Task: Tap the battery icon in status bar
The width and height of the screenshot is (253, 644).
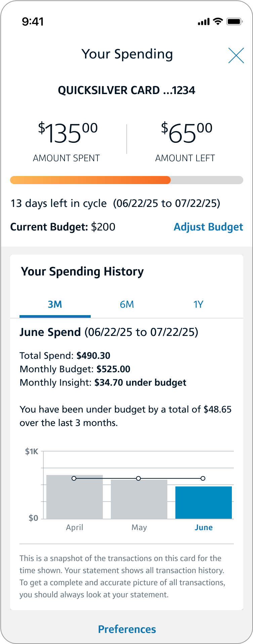Action: (235, 22)
